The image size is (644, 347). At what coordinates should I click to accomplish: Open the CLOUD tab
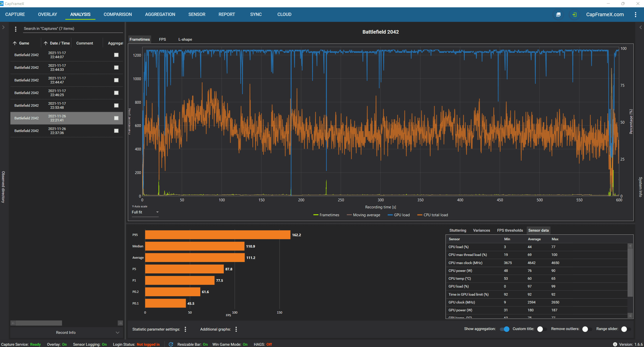pyautogui.click(x=284, y=14)
